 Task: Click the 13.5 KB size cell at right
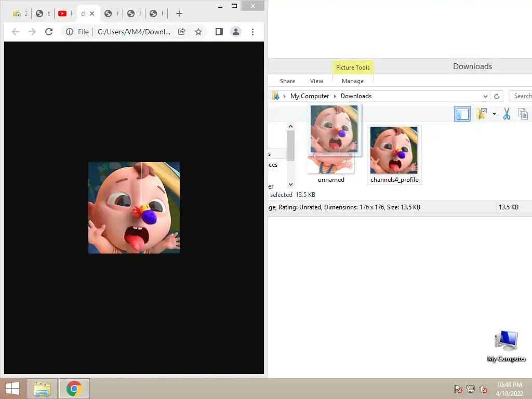[x=508, y=207]
